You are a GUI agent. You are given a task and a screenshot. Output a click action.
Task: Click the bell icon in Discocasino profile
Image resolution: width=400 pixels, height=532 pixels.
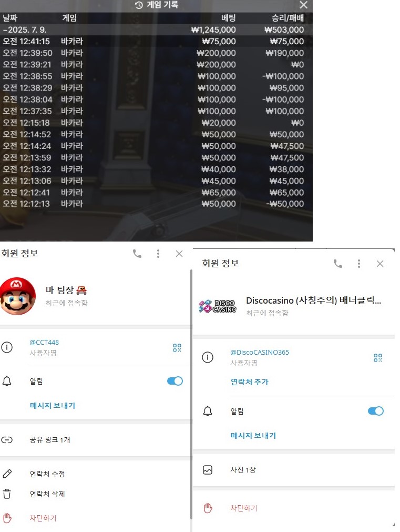pos(208,411)
